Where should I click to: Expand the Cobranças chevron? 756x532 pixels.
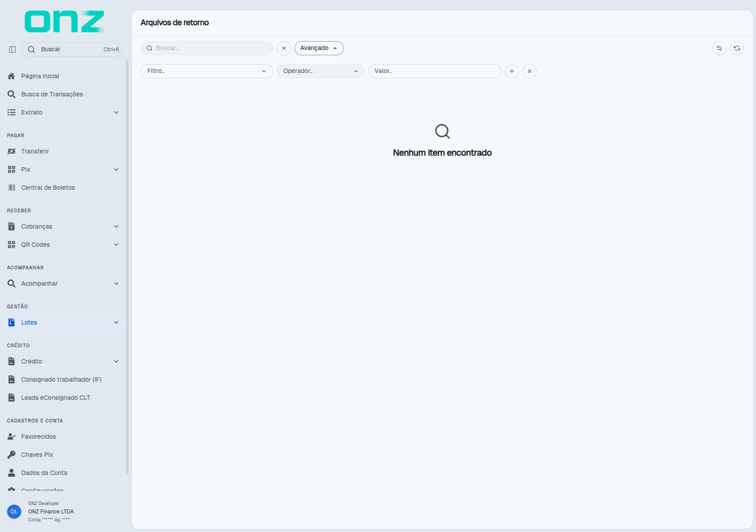116,226
